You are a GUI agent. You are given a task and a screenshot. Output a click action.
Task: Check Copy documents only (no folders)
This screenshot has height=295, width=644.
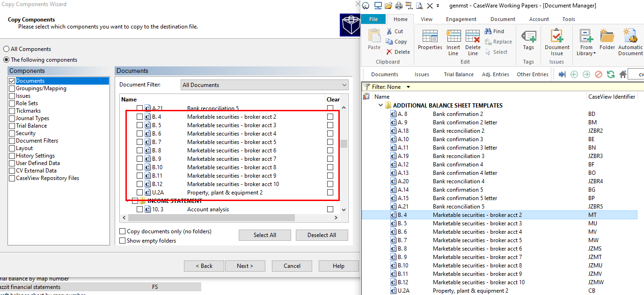pyautogui.click(x=123, y=231)
